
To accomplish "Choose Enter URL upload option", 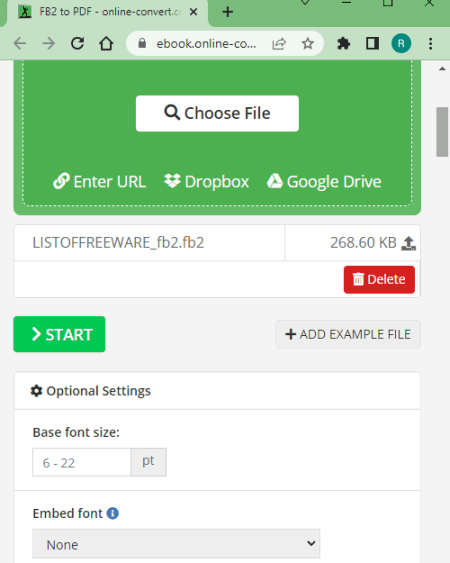I will [x=99, y=182].
